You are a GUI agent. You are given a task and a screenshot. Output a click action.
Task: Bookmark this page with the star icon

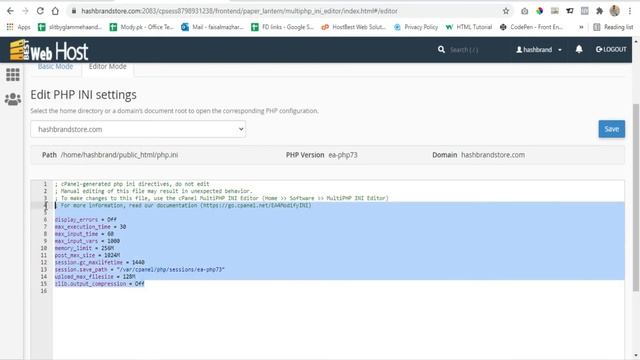coord(506,11)
